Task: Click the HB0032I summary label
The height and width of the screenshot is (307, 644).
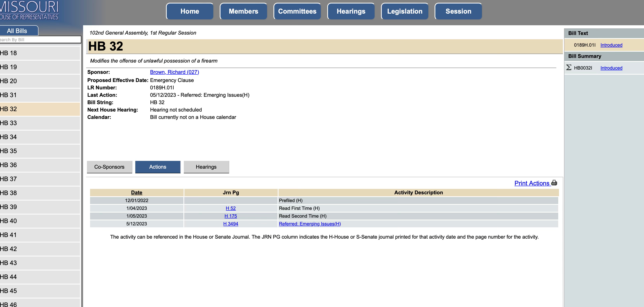Action: [583, 68]
